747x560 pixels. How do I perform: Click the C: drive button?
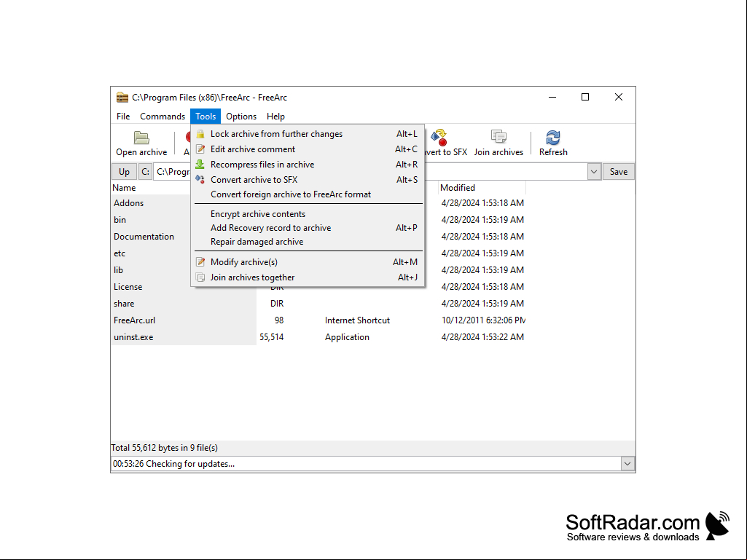pyautogui.click(x=145, y=171)
